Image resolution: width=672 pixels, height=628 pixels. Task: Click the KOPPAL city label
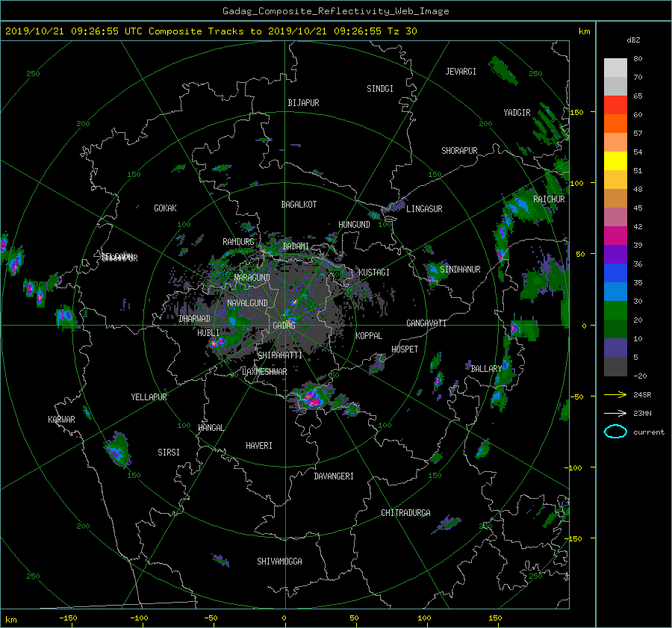369,335
